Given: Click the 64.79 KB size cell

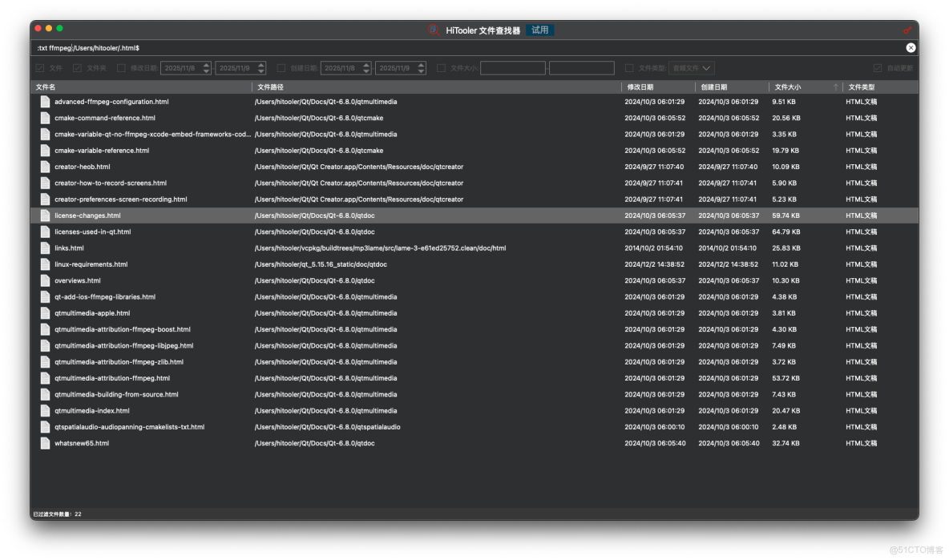Looking at the screenshot, I should [785, 232].
